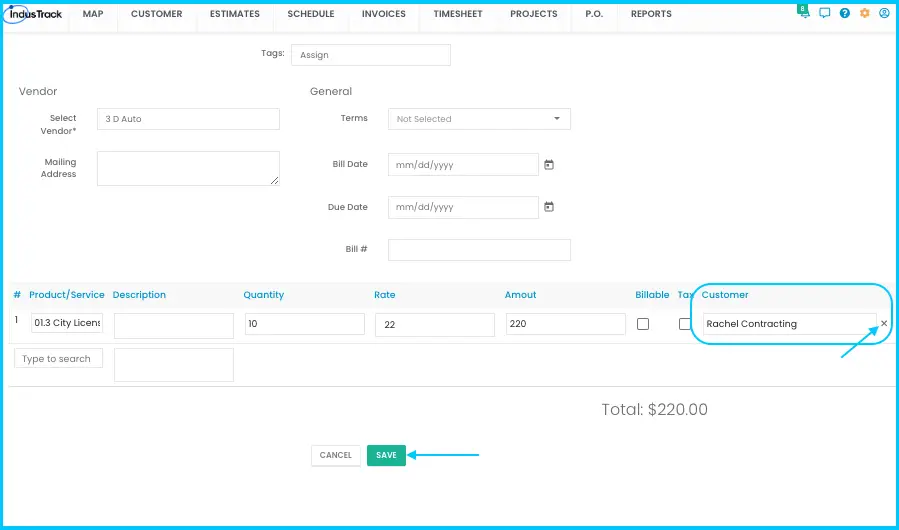Viewport: 899px width, 530px height.
Task: Click the Quantity field showing 10
Action: point(304,324)
